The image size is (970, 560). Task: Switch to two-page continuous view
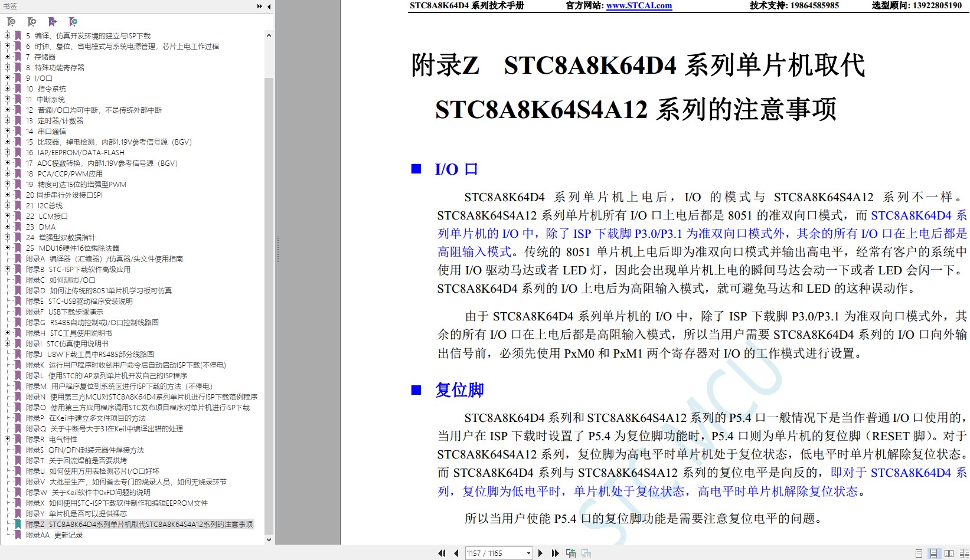(964, 553)
